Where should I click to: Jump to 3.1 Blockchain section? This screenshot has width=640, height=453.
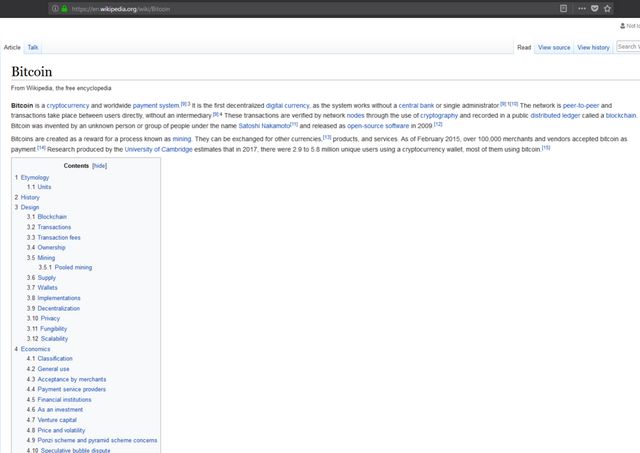pyautogui.click(x=47, y=217)
